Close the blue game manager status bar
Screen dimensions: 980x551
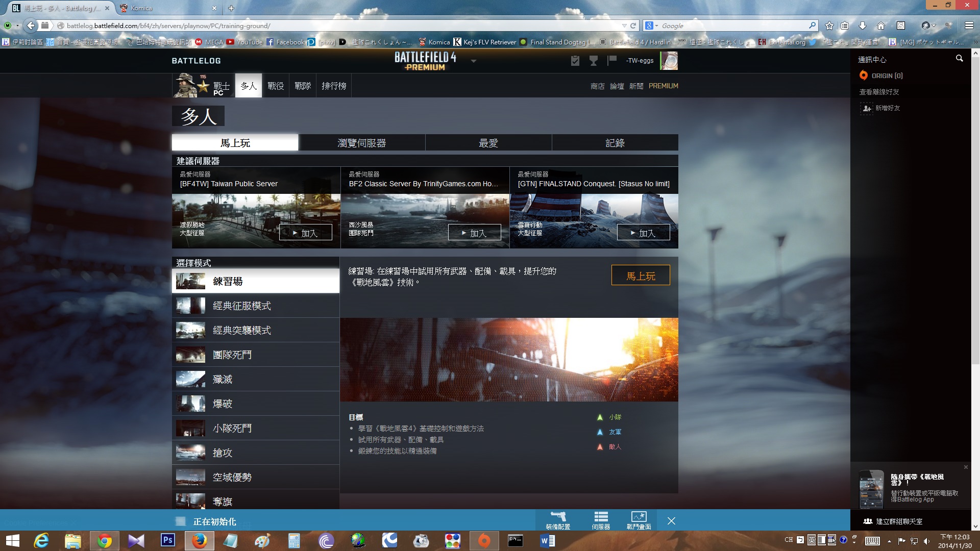tap(671, 521)
